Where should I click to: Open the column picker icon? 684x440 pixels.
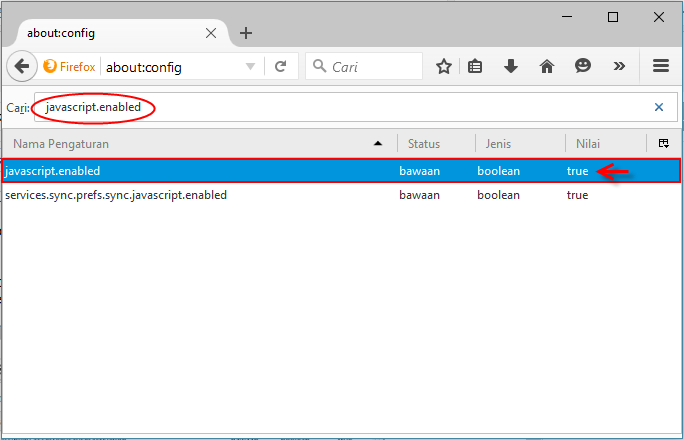[x=663, y=143]
